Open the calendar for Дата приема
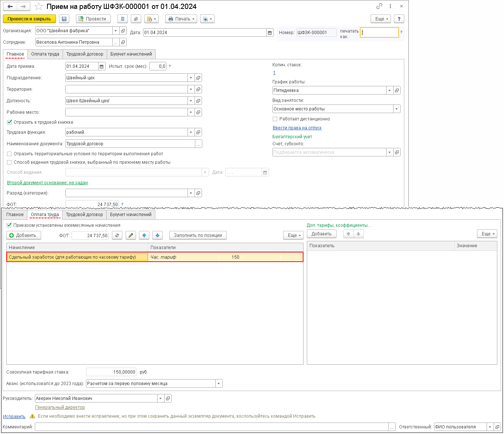Image resolution: width=504 pixels, height=434 pixels. point(102,66)
